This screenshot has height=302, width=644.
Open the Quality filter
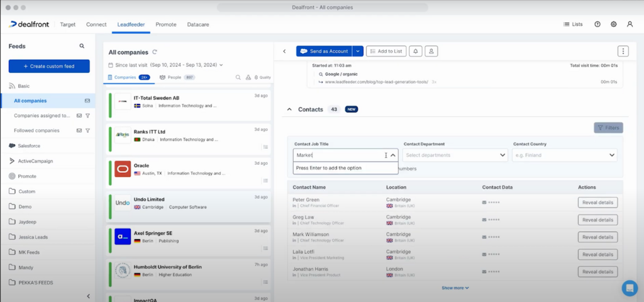click(x=262, y=77)
